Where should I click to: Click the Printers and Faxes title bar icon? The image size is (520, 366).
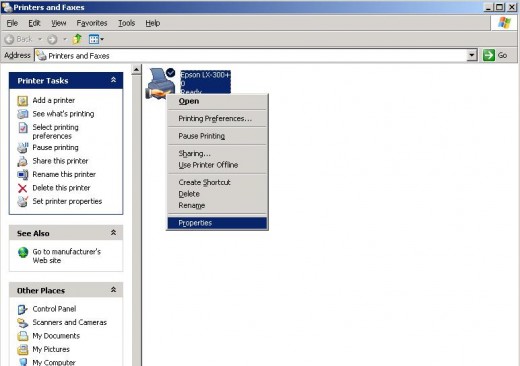coord(6,7)
